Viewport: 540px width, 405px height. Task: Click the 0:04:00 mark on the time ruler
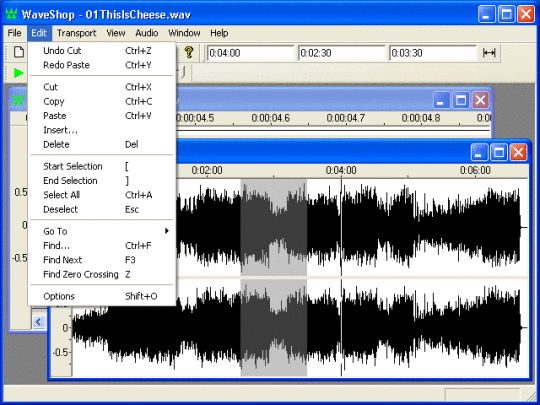341,170
